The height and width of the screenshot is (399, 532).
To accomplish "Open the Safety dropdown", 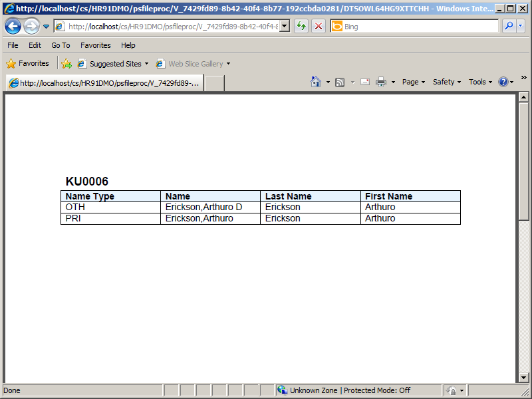I will click(x=444, y=82).
